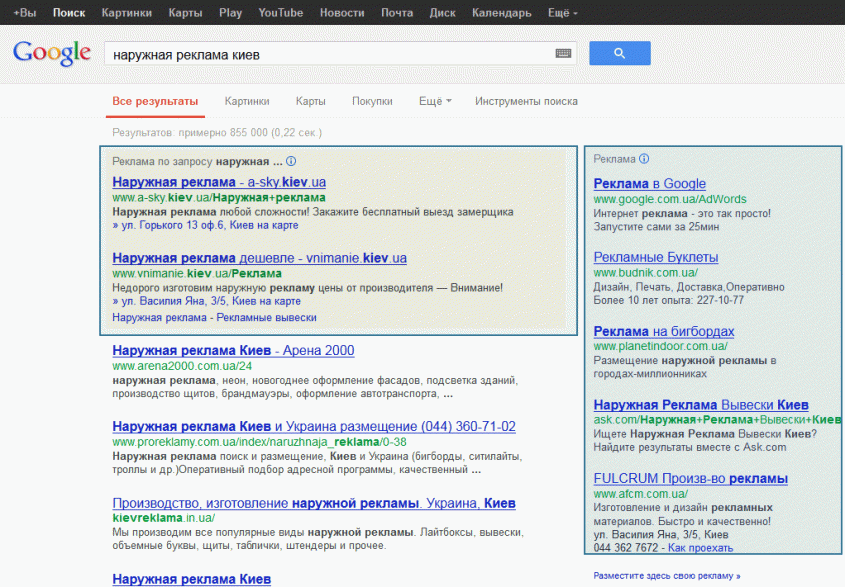Open 'Почта' from the top menu bar

(x=396, y=13)
